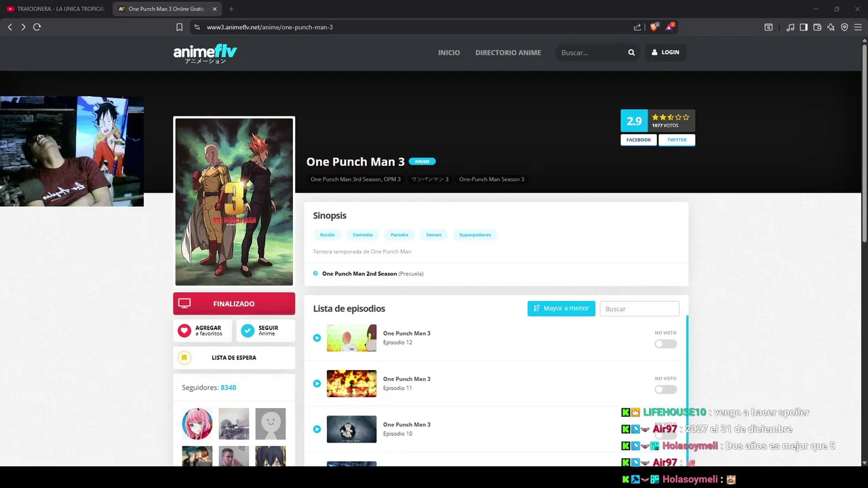
Task: Click the 'One-Punch Man Season 3' alternate title
Action: coord(492,180)
